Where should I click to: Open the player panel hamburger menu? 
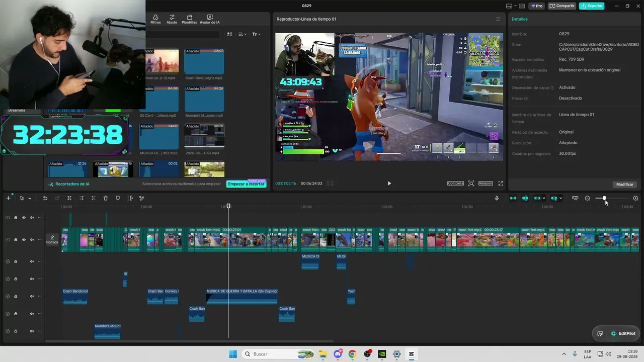tap(498, 19)
